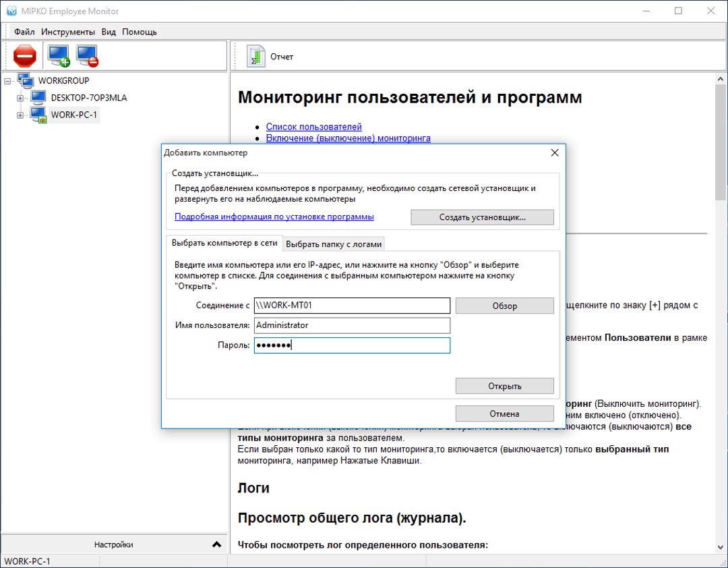Click the add computer toolbar icon
The image size is (728, 568).
coord(59,55)
